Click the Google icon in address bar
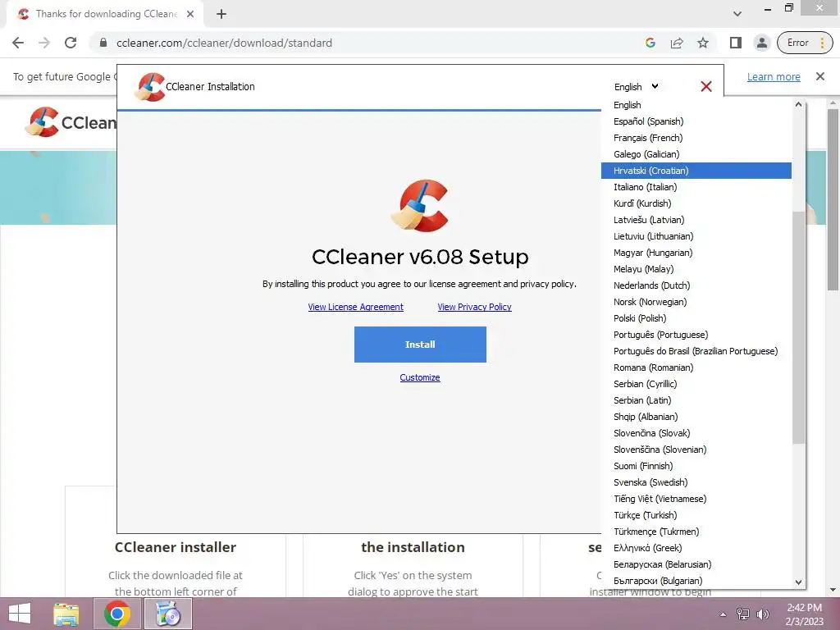Screen dimensions: 840x630 click(x=651, y=43)
